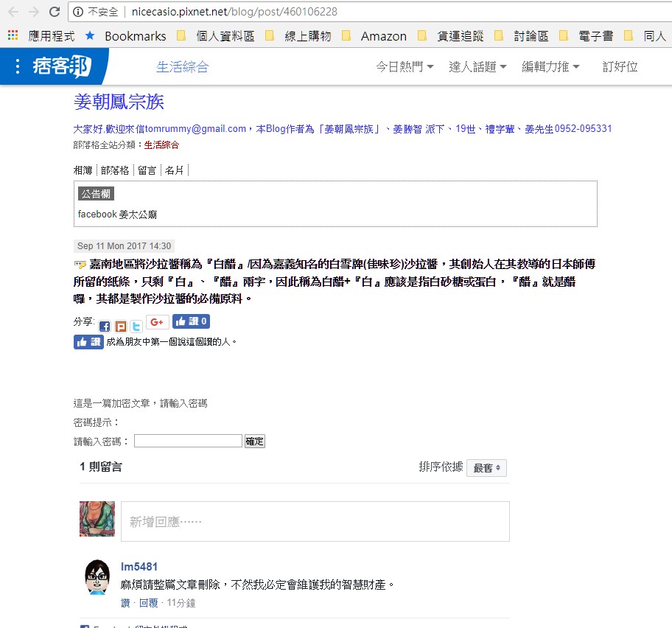Viewport: 672px width, 628px height.
Task: Click the password input field
Action: point(187,441)
